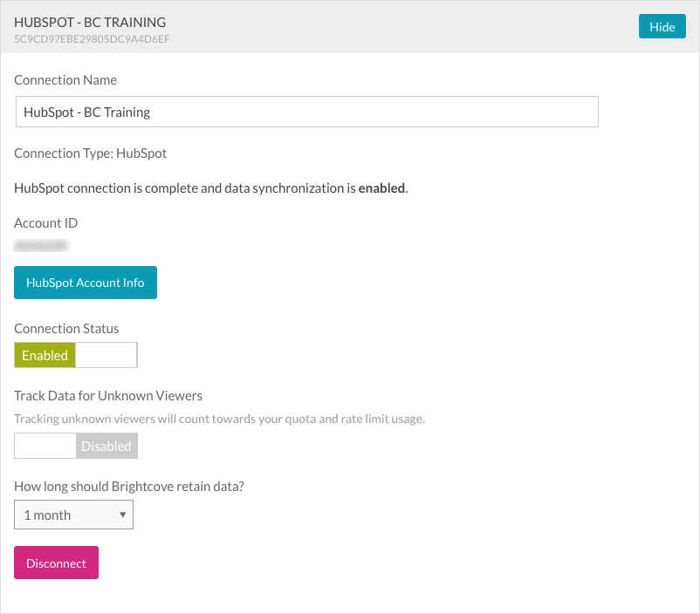Click the gray Disabled half of the tracking switch
The width and height of the screenshot is (700, 614).
pos(106,446)
